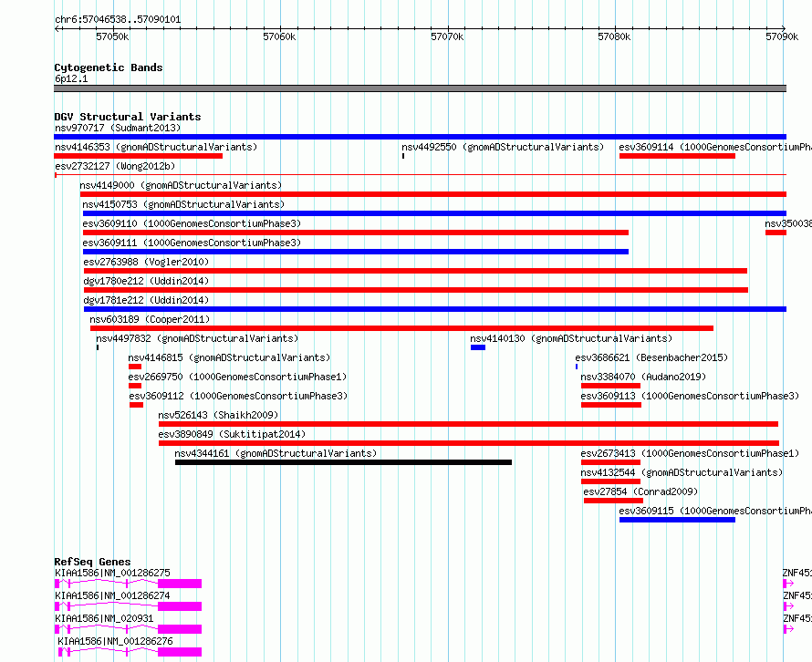Viewport: 812px width, 662px height.
Task: Click the esv2673413 (1000GenomesConsortiumPhase1) label
Action: [690, 453]
